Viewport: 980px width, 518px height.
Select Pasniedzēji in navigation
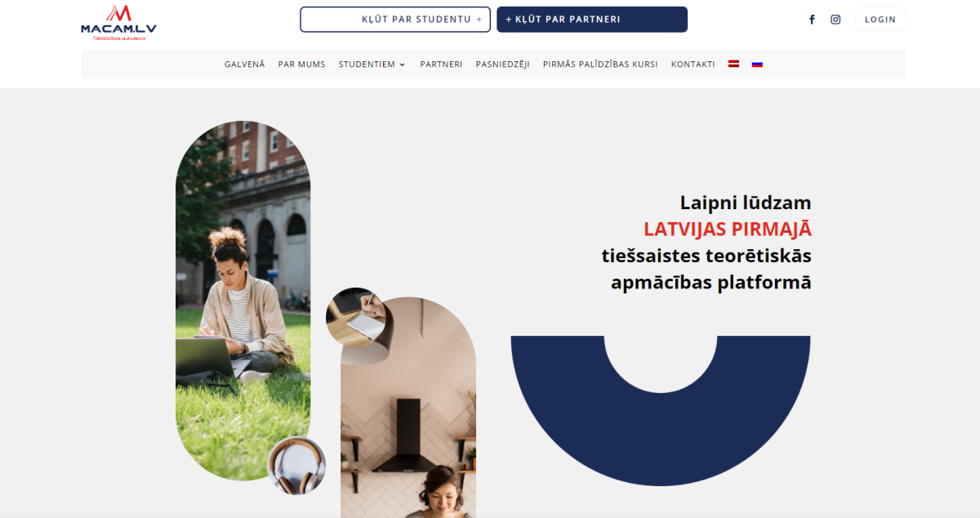coord(502,65)
